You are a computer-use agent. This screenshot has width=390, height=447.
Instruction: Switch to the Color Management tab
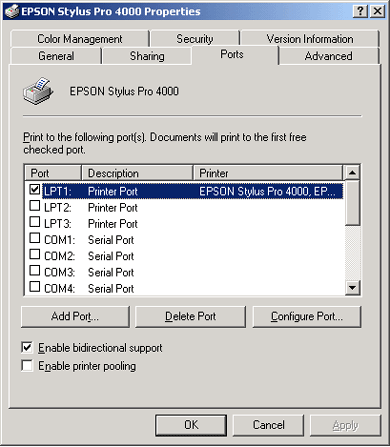[80, 39]
